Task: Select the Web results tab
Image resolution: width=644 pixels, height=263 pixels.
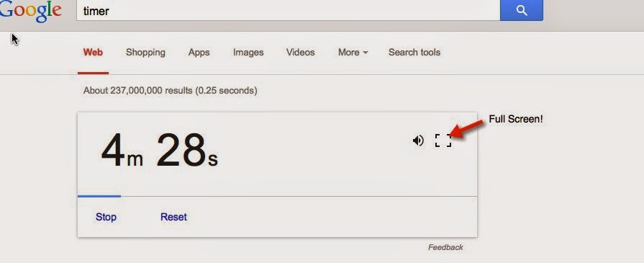Action: [93, 53]
